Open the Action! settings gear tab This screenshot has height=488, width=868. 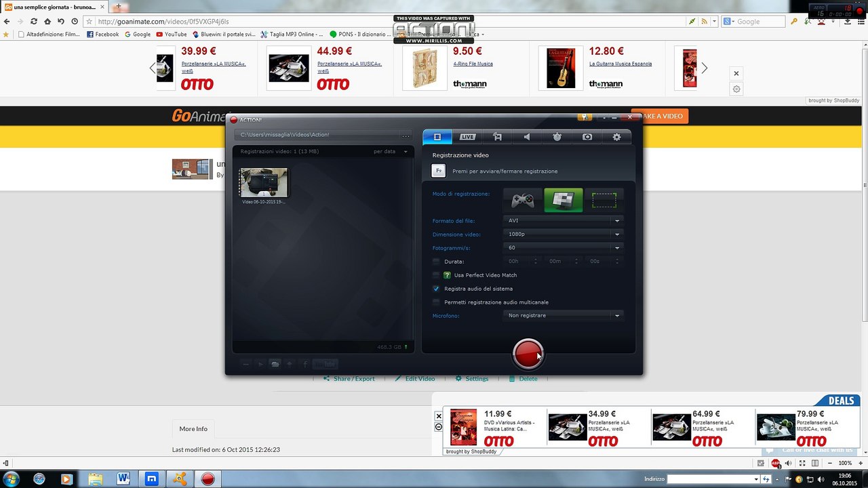pos(616,137)
